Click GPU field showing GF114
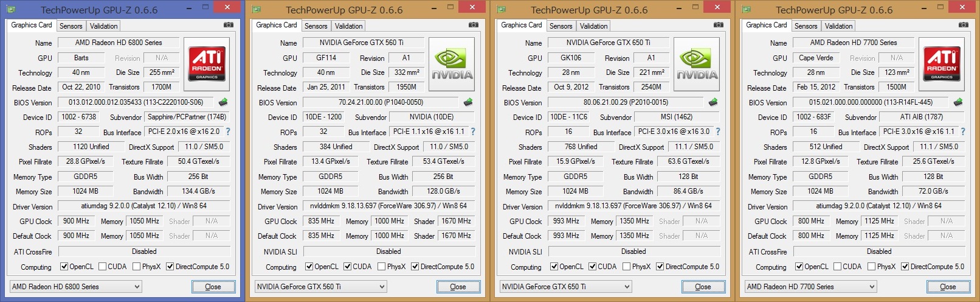This screenshot has width=980, height=302. 326,58
